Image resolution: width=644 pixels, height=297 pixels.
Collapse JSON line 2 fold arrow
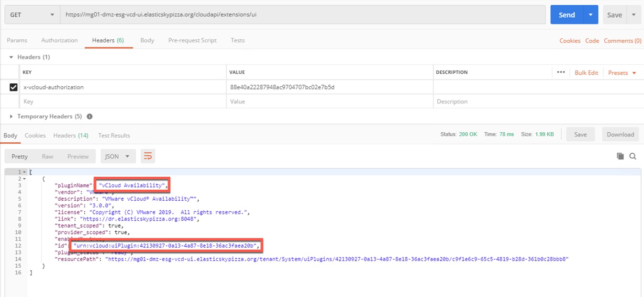click(x=24, y=179)
